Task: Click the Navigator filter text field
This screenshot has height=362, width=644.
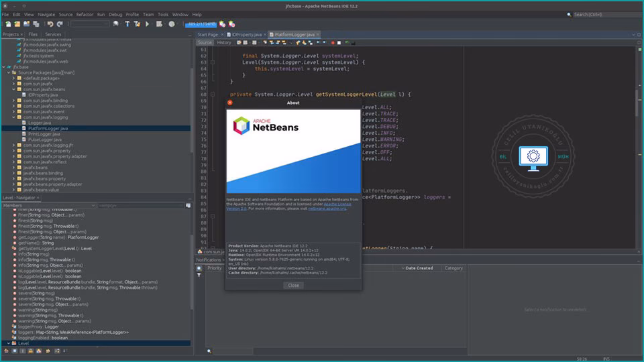Action: pyautogui.click(x=141, y=205)
